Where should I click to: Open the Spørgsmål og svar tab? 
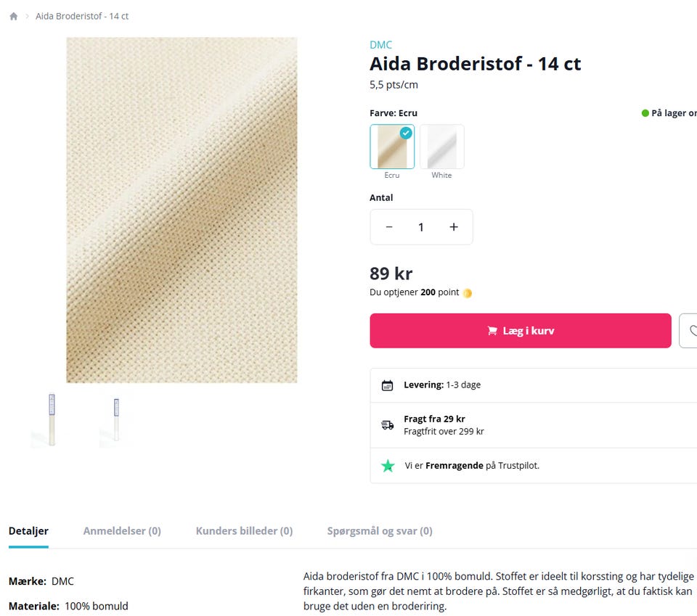pyautogui.click(x=379, y=530)
